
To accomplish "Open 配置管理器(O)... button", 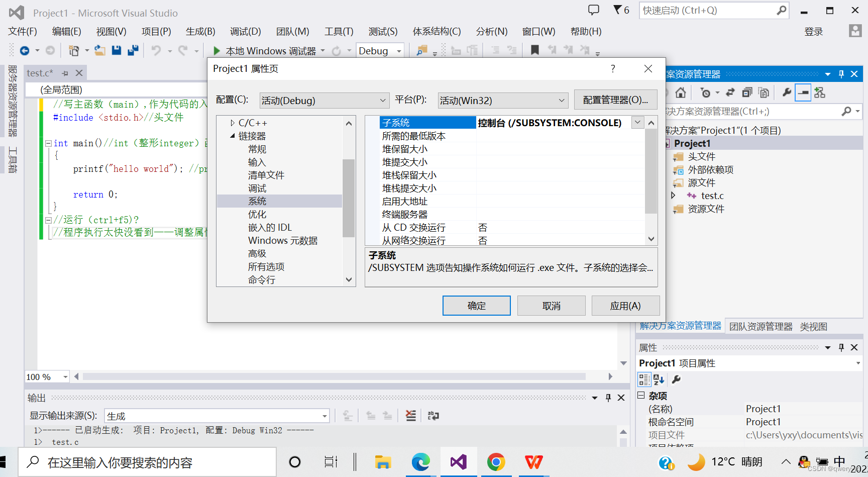I will click(x=615, y=100).
